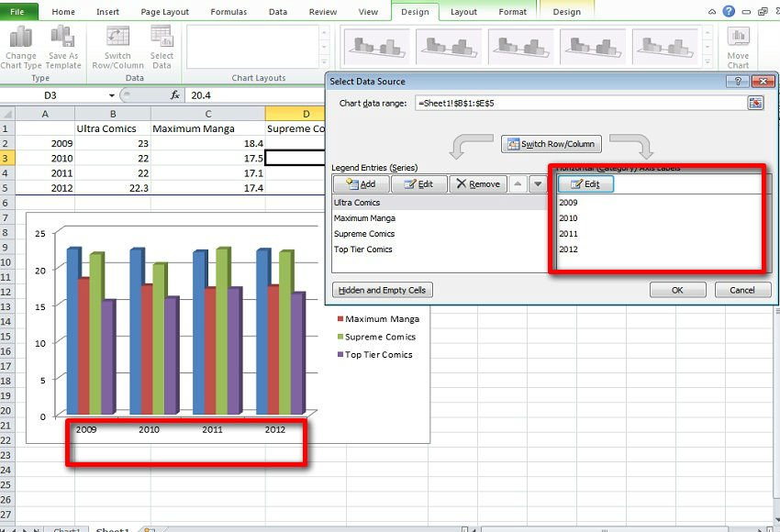Click the fx insert function icon
The width and height of the screenshot is (780, 532).
click(175, 95)
